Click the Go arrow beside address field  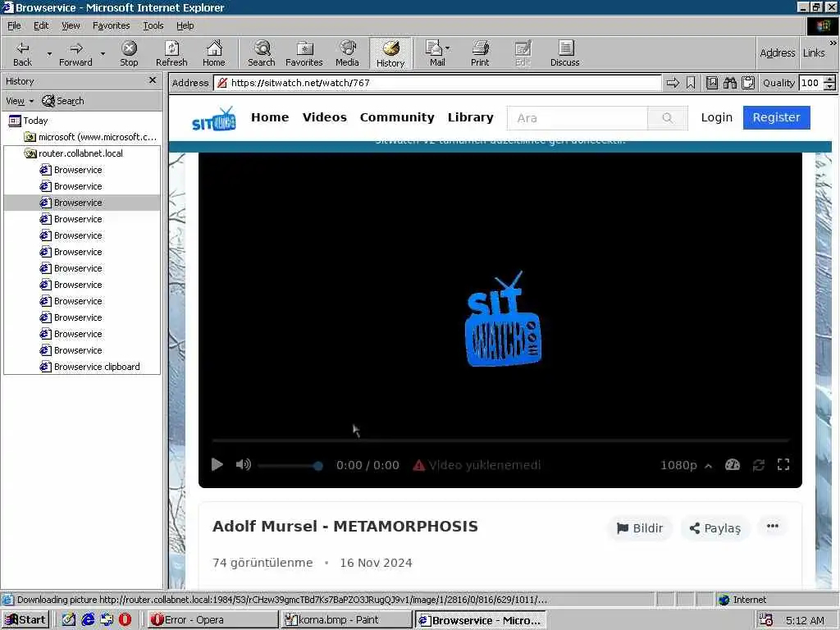click(x=673, y=83)
